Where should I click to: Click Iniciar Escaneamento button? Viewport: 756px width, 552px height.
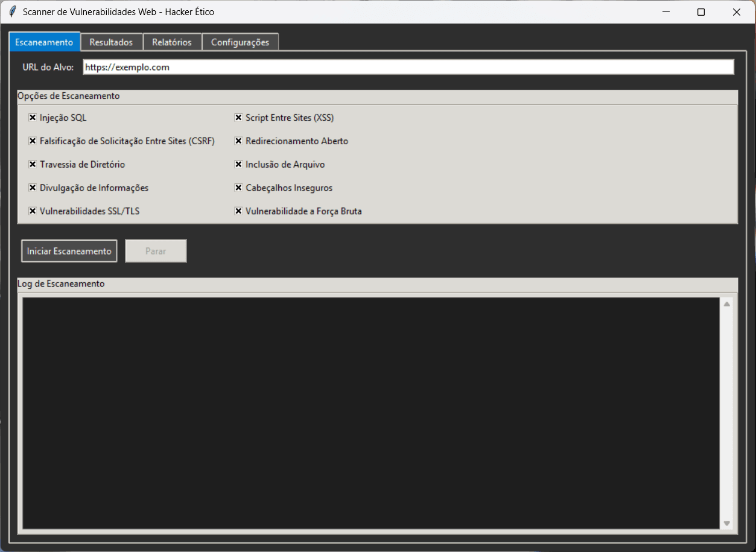(x=69, y=251)
